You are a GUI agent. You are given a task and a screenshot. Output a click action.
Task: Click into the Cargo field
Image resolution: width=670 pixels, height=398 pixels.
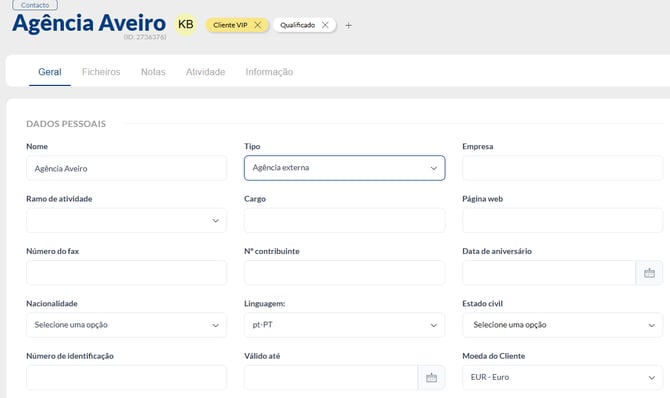(344, 221)
